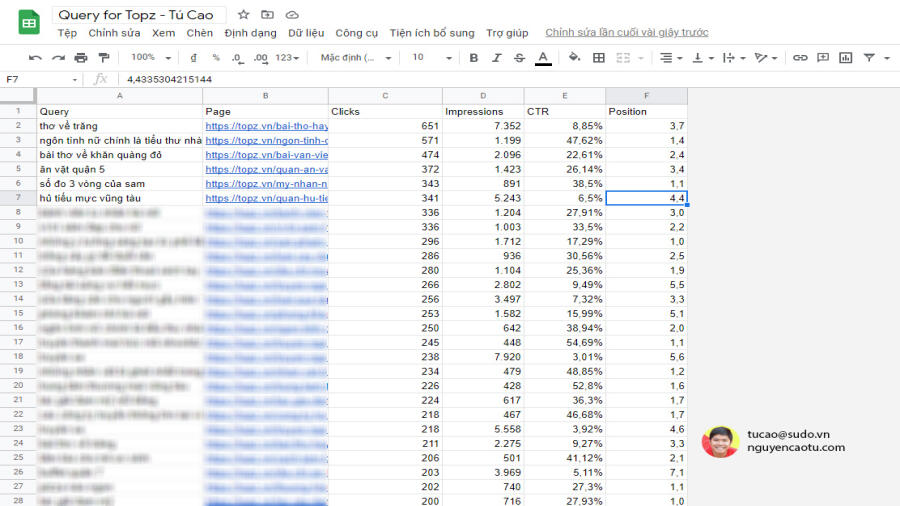
Task: Toggle bold formatting
Action: [x=474, y=57]
